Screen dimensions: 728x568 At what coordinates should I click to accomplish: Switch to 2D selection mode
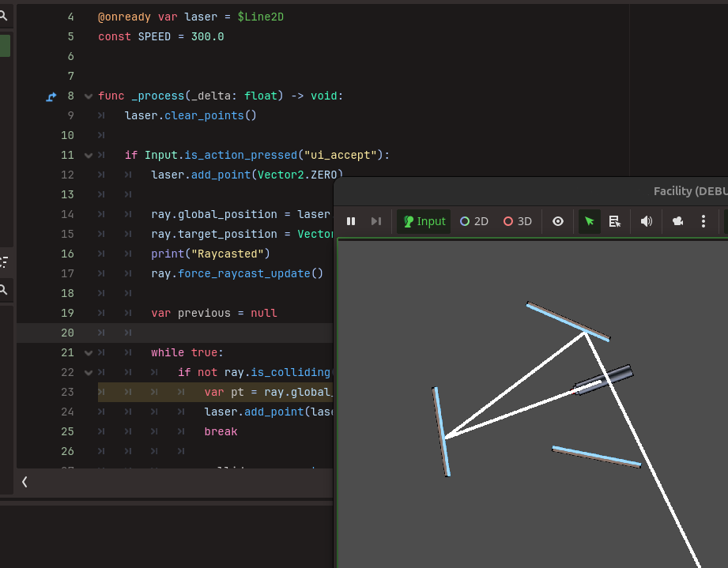pyautogui.click(x=474, y=221)
